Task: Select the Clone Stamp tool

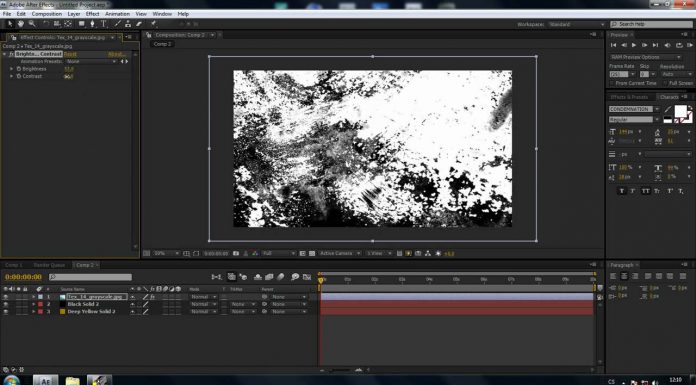Action: coord(128,24)
